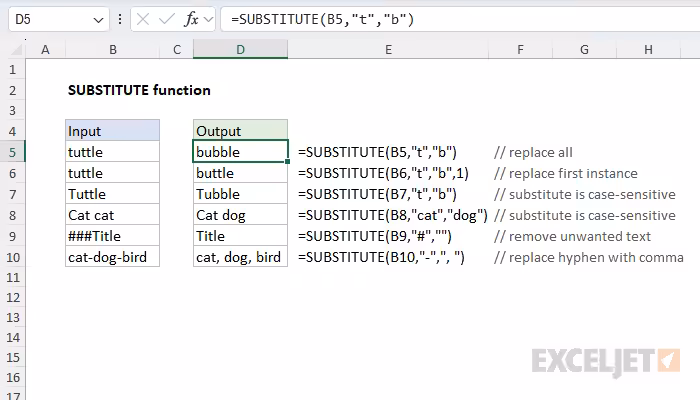
Task: Click the '// replace first instance' comment
Action: (x=566, y=173)
